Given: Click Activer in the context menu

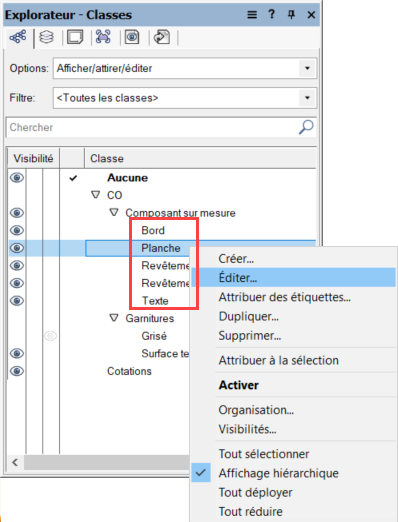Looking at the screenshot, I should coord(239,385).
